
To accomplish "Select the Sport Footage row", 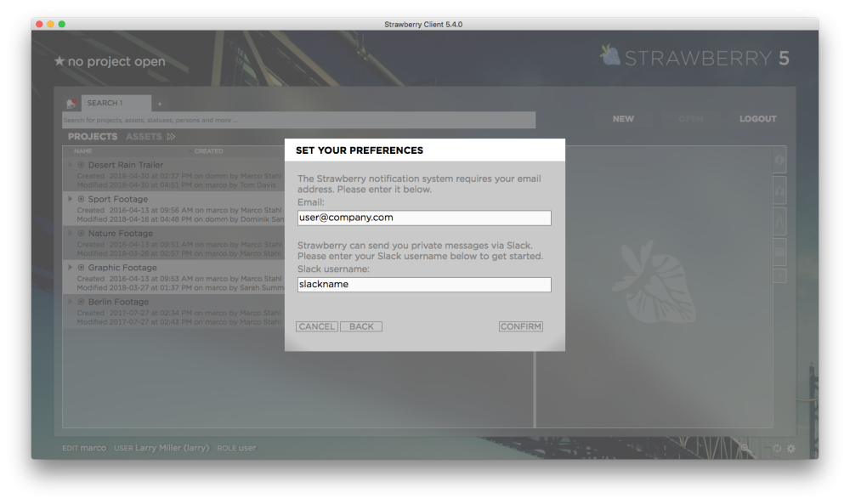I will 174,208.
